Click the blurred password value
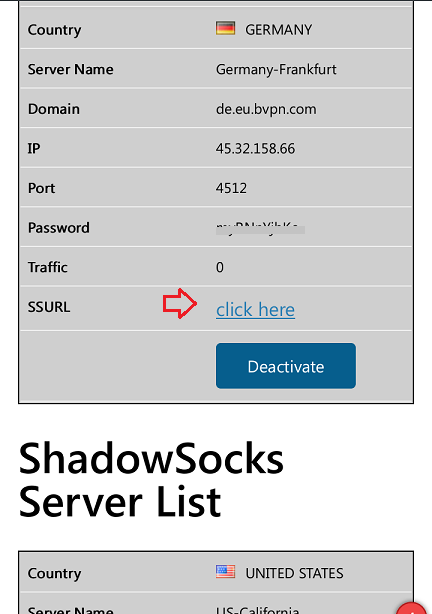 [x=260, y=228]
